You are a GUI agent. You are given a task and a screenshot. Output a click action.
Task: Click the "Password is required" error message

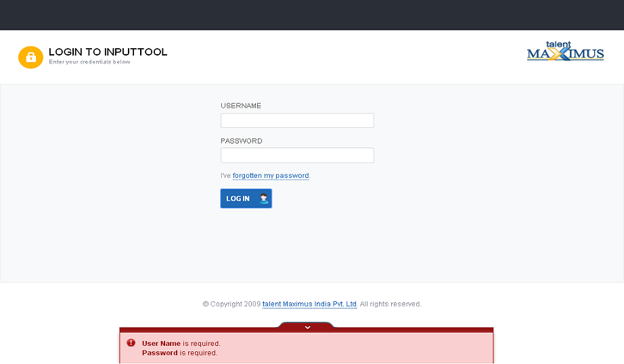[179, 353]
